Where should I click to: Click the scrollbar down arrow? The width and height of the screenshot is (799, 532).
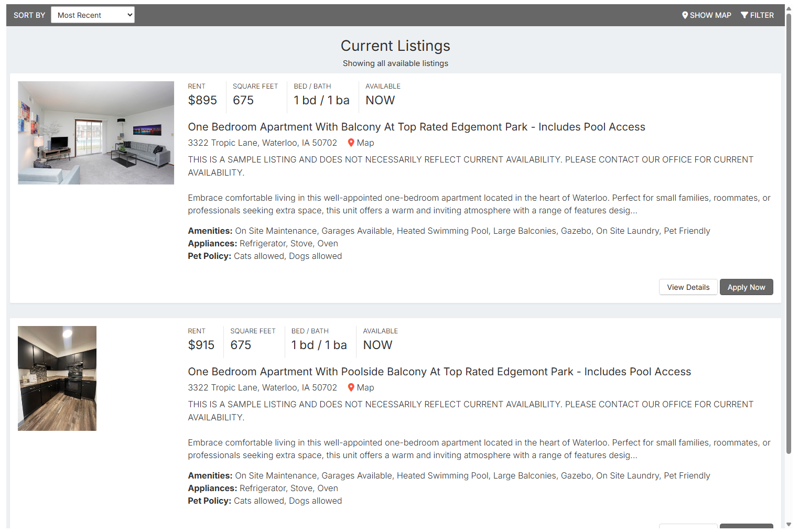pos(789,525)
